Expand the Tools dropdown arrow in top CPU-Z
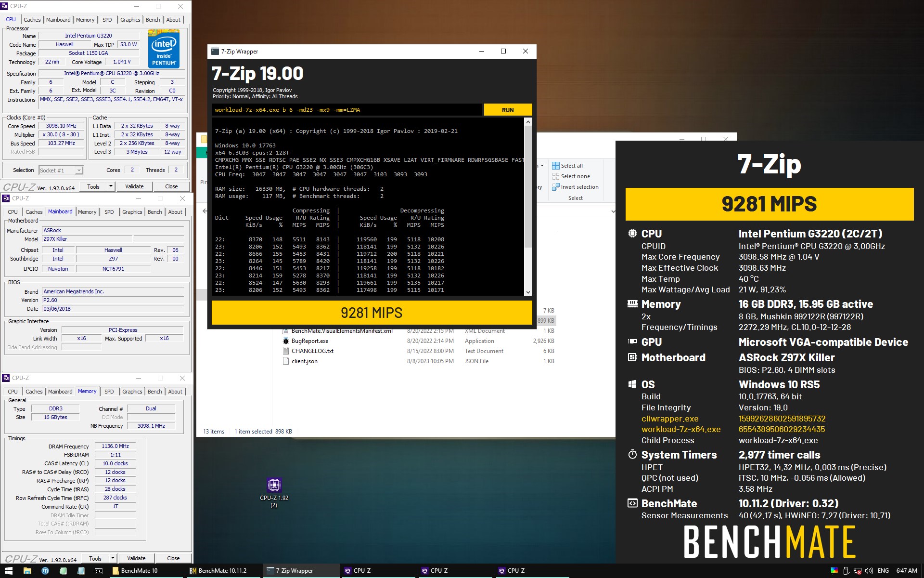The height and width of the screenshot is (578, 924). pos(111,186)
